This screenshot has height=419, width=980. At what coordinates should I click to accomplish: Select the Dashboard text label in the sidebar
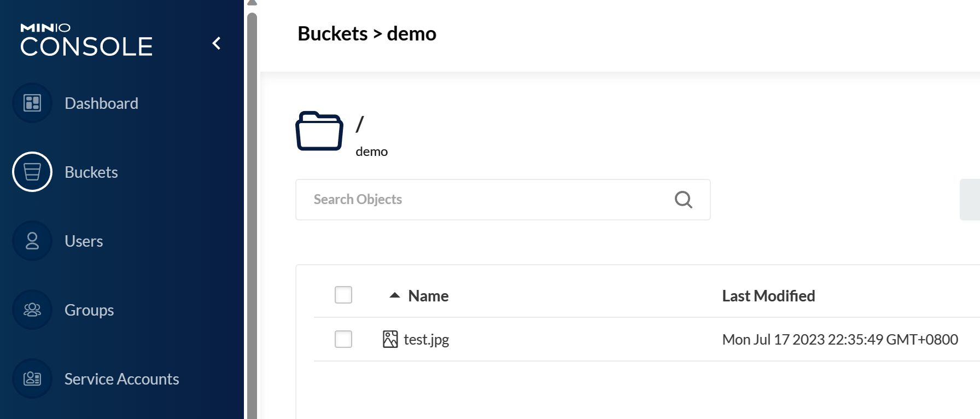tap(101, 103)
